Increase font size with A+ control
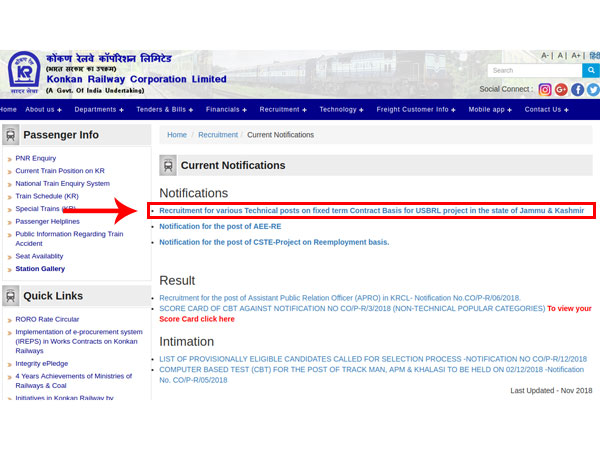600x450 pixels. tap(576, 56)
